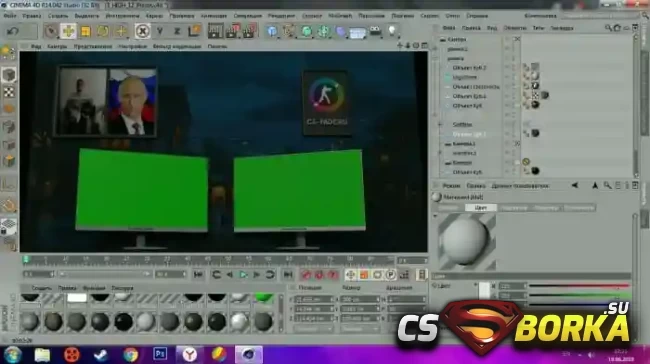Open material manager Текстура menu
650x364 pixels.
122,288
